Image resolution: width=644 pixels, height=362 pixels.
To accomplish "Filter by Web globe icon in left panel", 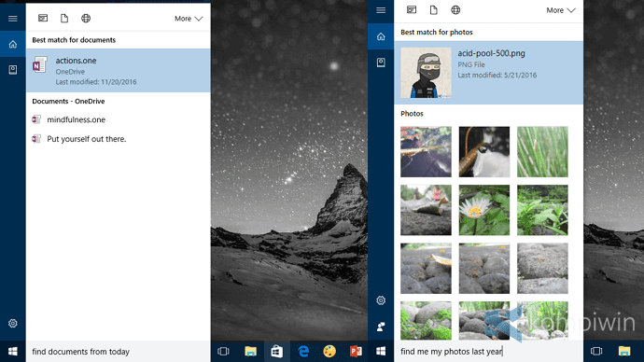I will click(x=86, y=18).
